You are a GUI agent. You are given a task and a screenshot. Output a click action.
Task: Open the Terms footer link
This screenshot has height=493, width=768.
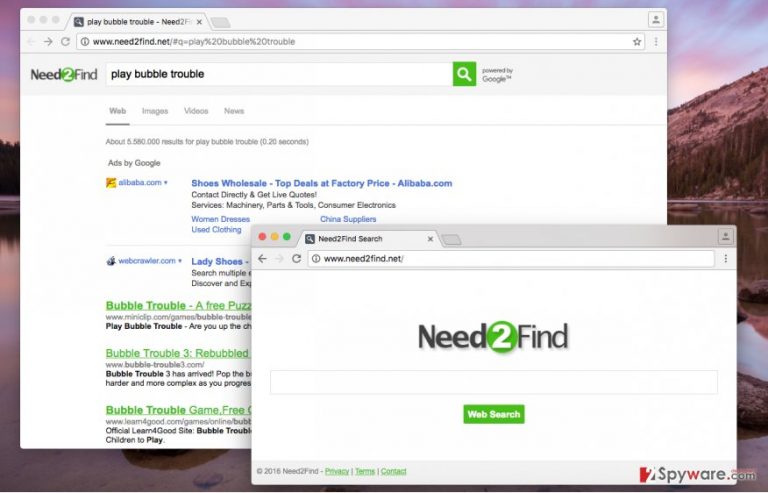click(x=365, y=471)
